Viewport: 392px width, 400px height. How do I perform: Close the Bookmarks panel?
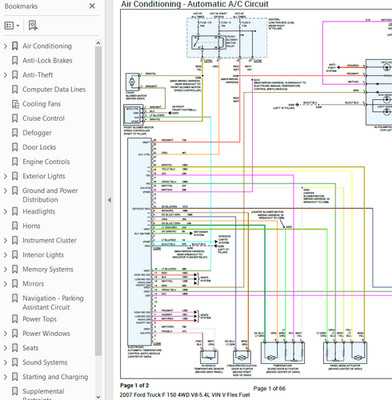pos(92,6)
